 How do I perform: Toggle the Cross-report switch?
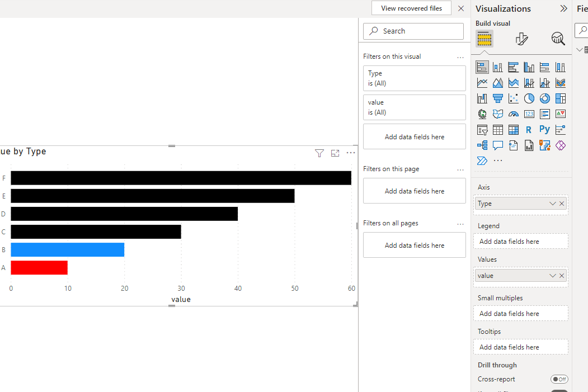tap(559, 379)
